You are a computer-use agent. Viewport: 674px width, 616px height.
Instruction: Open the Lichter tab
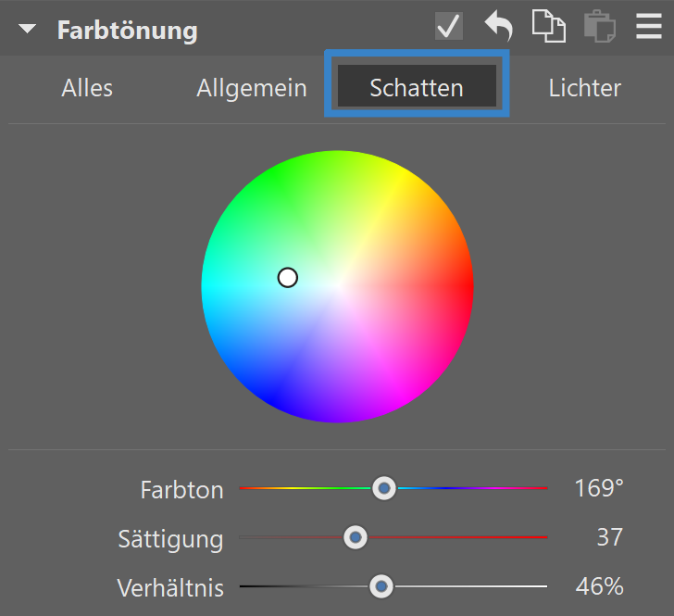pos(584,88)
